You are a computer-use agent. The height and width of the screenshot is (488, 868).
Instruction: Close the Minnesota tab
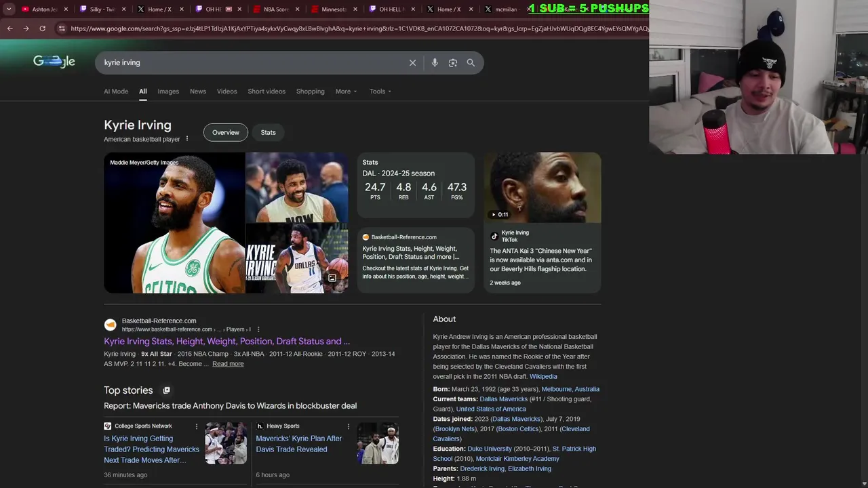click(x=355, y=9)
